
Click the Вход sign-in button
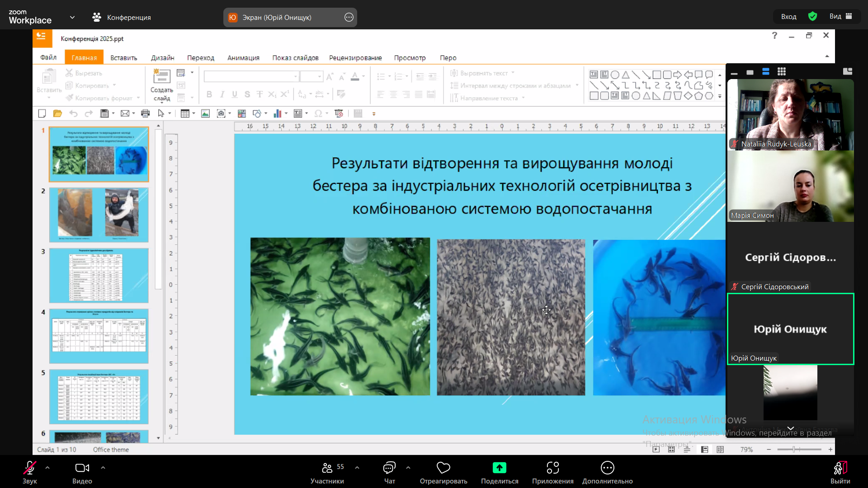pyautogui.click(x=788, y=16)
